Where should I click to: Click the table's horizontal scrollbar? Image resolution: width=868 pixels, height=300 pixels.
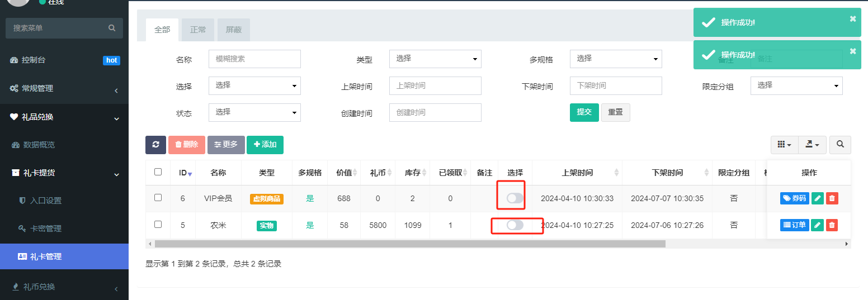[x=410, y=244]
